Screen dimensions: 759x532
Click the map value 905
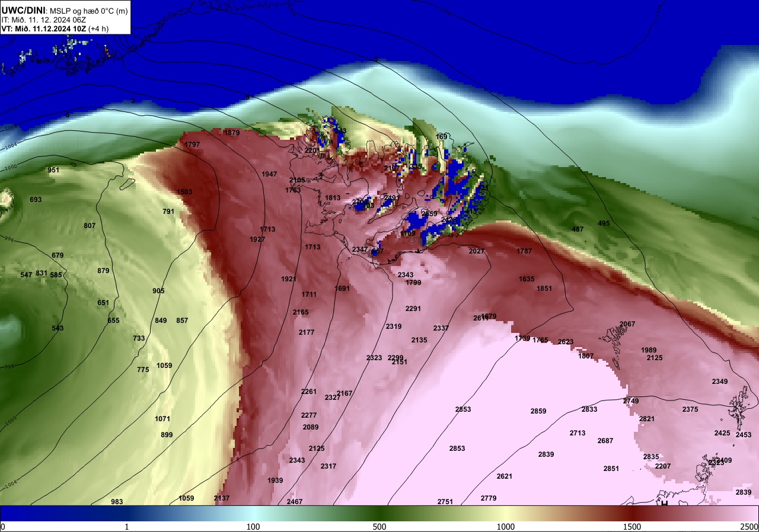[x=158, y=291]
